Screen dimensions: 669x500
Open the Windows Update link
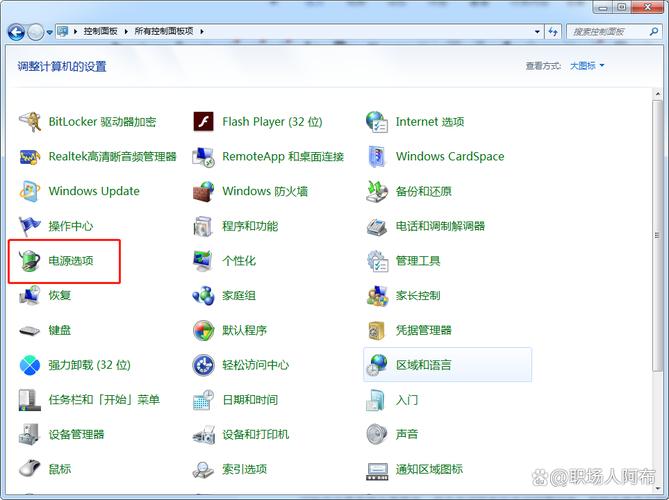point(94,191)
